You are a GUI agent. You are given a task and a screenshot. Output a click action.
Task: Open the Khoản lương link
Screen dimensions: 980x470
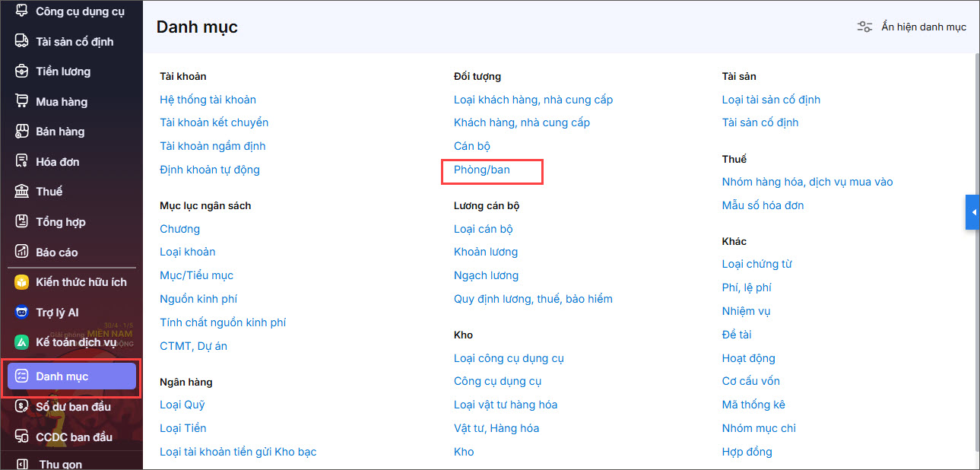pyautogui.click(x=486, y=252)
